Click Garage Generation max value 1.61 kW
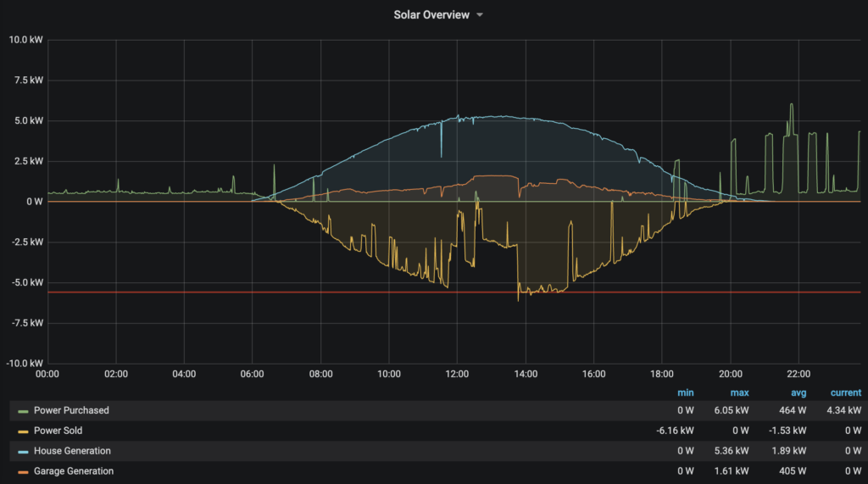 (732, 471)
